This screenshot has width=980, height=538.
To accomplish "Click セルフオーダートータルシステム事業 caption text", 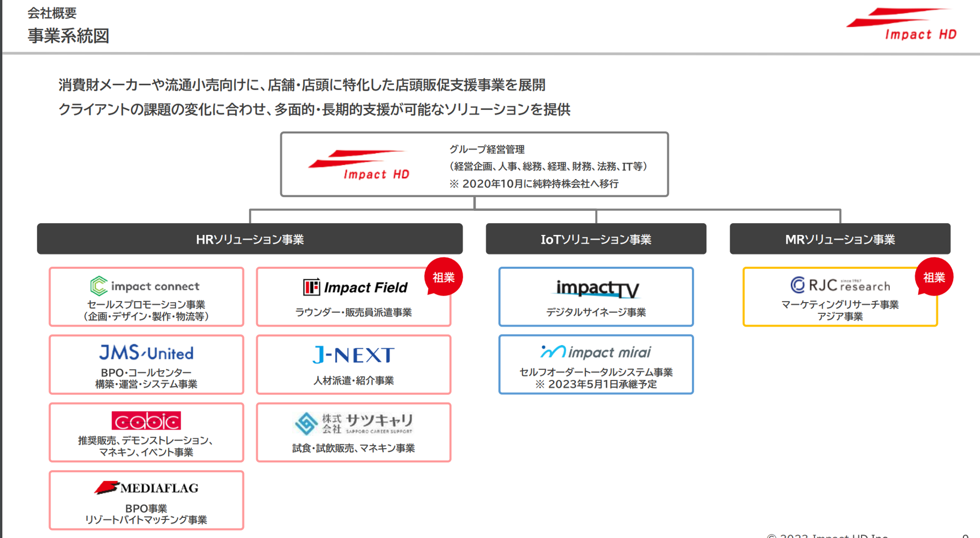I will [x=596, y=372].
